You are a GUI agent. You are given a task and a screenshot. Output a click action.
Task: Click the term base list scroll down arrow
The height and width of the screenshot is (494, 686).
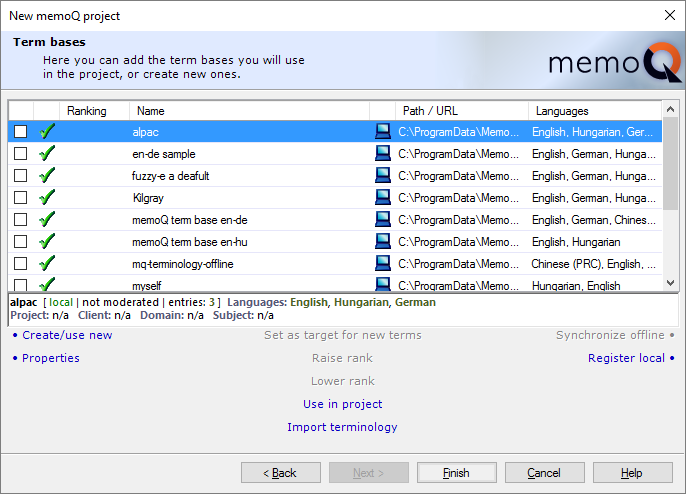[x=670, y=283]
